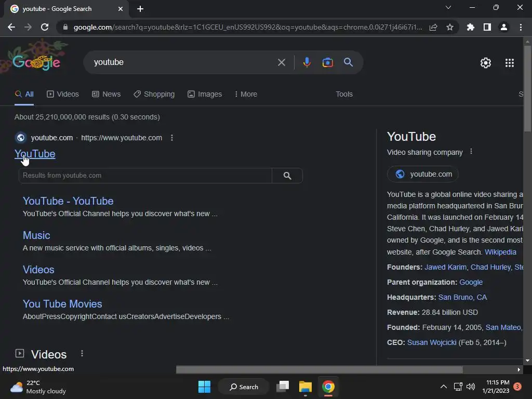Click the Chrome icon on the taskbar
Image resolution: width=532 pixels, height=399 pixels.
click(328, 387)
